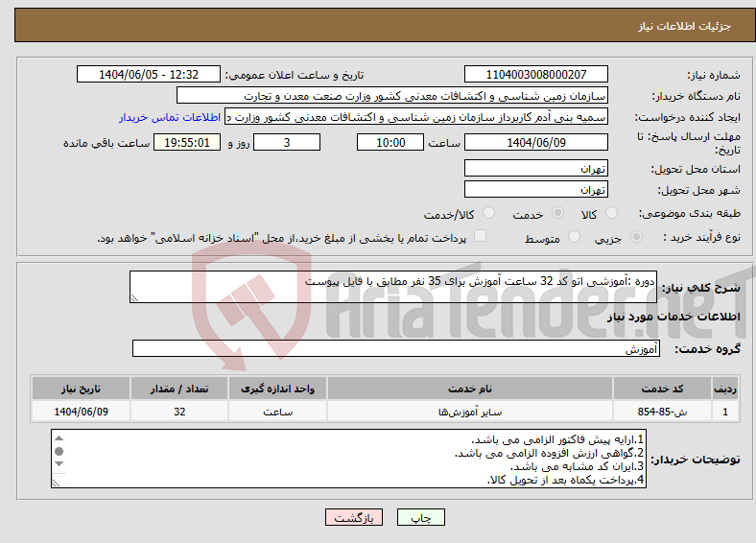The image size is (756, 543).
Task: Click the buyer notes scrollbar thumb
Action: [59, 451]
